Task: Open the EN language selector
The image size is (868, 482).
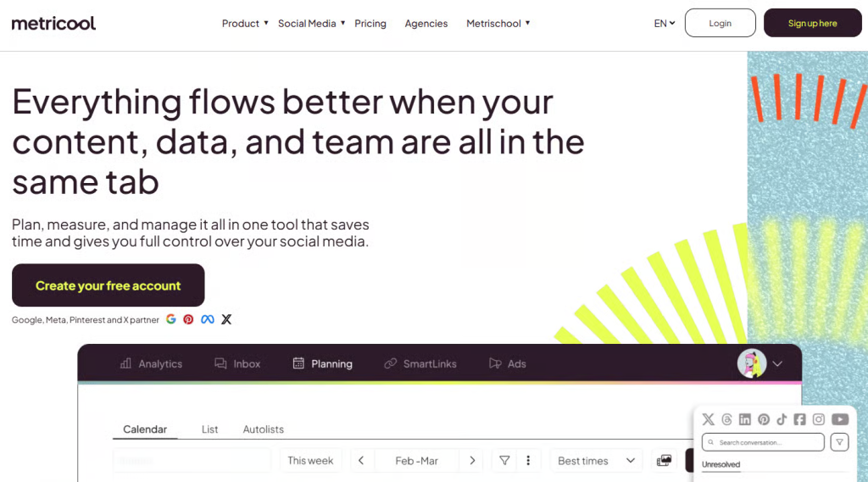Action: click(x=665, y=24)
